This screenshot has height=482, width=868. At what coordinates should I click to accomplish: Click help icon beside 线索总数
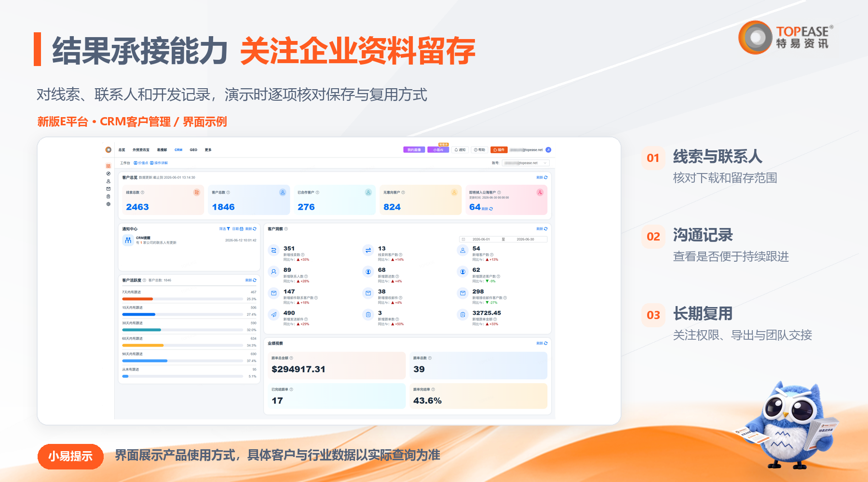[x=142, y=192]
